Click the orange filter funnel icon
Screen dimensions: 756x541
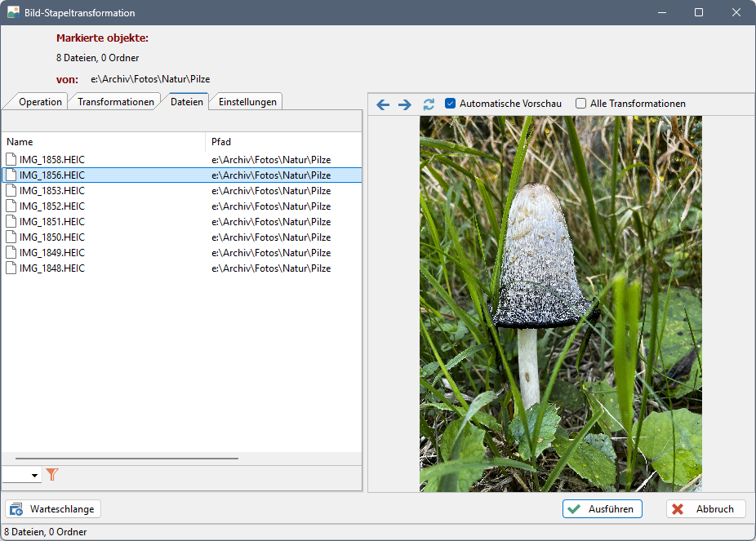pos(53,474)
